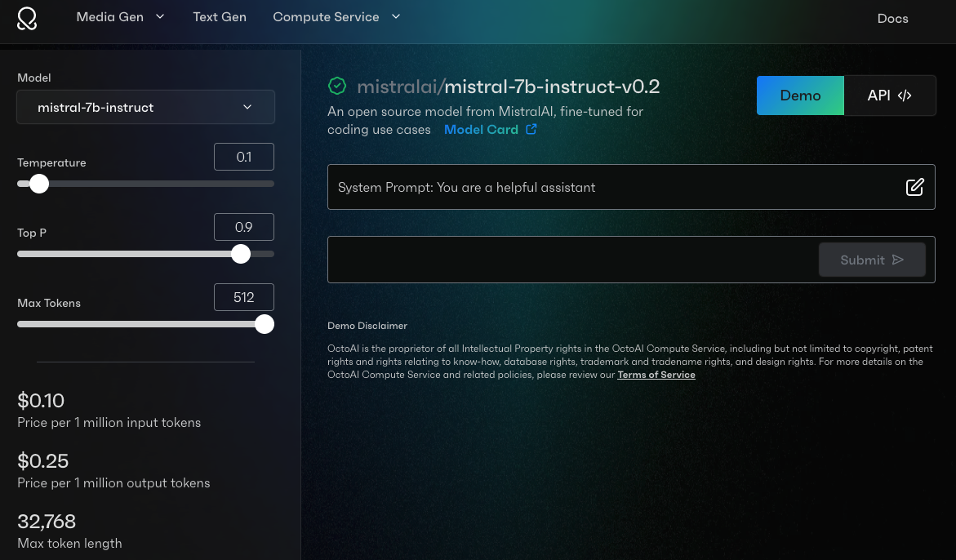The image size is (956, 560).
Task: Open the Docs link
Action: (892, 18)
